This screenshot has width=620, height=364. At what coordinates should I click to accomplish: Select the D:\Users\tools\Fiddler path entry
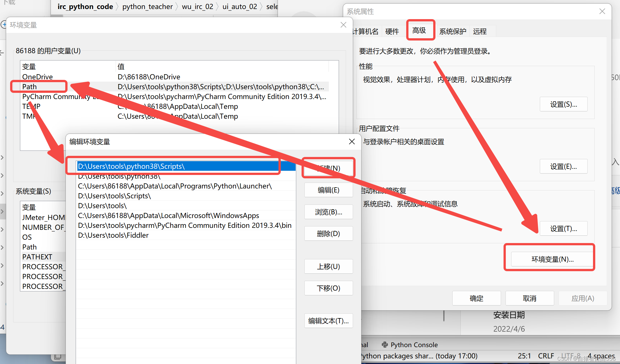113,235
